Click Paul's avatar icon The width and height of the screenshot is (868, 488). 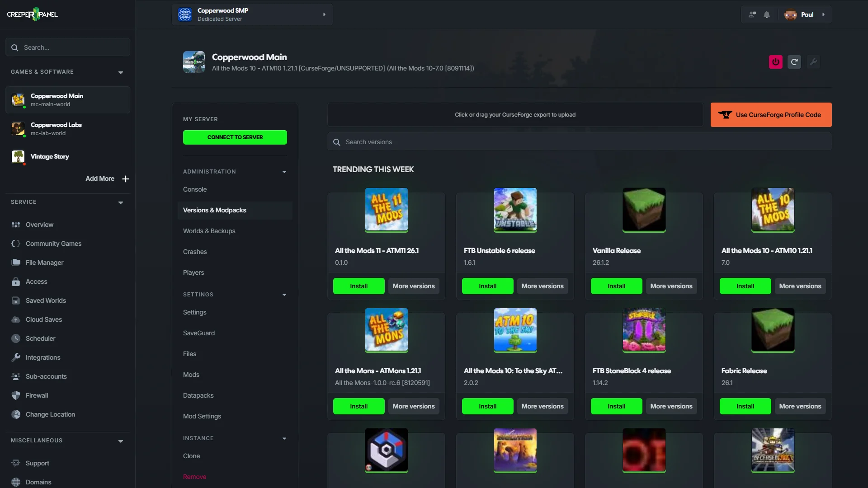[791, 14]
